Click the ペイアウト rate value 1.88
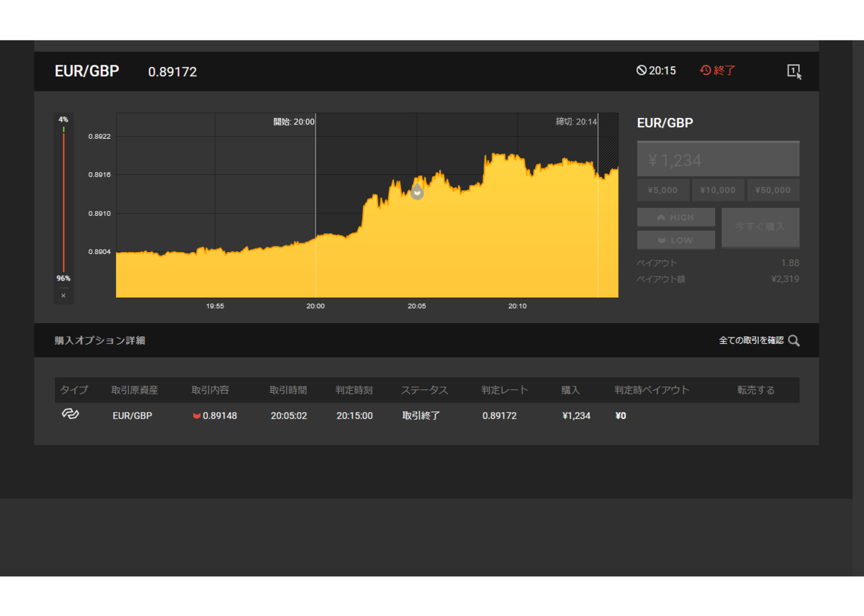Screen dimensions: 864x616 coord(790,263)
